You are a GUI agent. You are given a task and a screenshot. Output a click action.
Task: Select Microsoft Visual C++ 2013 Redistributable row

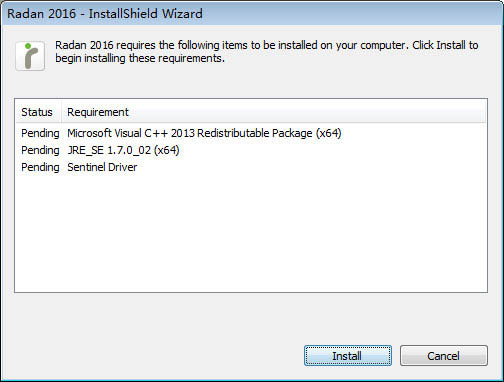tap(204, 133)
